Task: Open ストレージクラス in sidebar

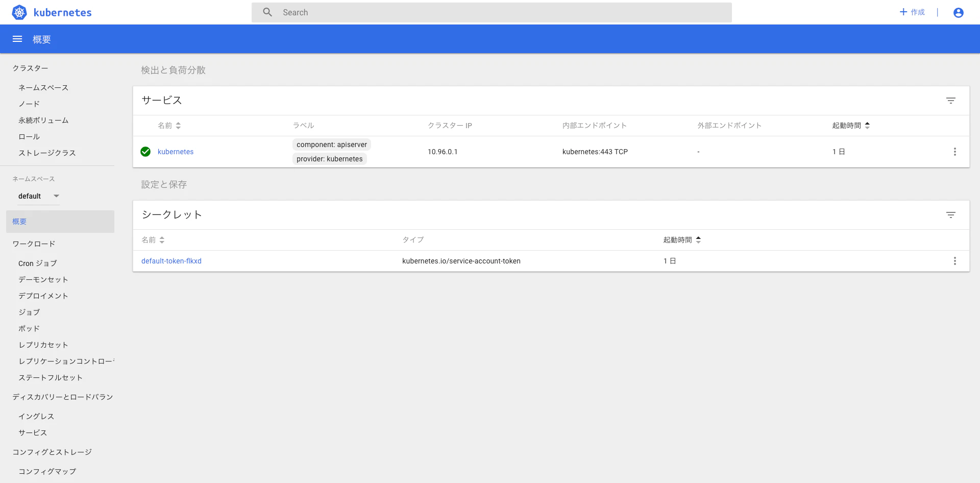Action: 47,153
